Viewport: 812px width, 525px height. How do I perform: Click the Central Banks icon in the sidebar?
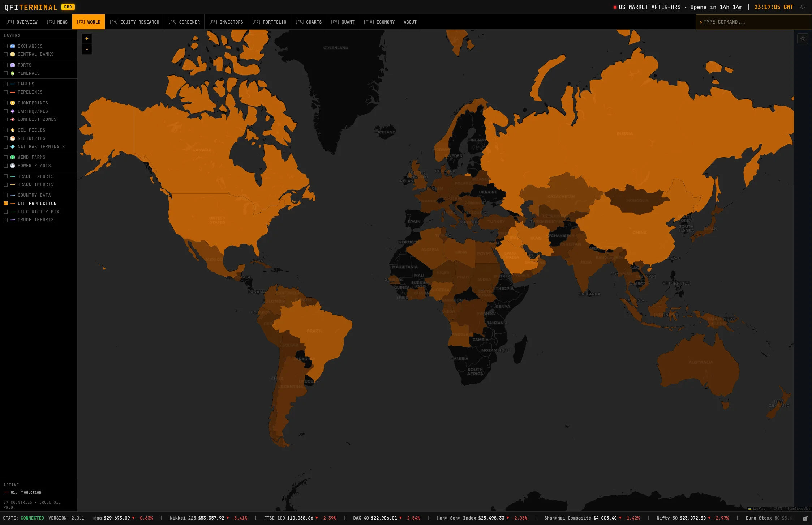tap(13, 54)
